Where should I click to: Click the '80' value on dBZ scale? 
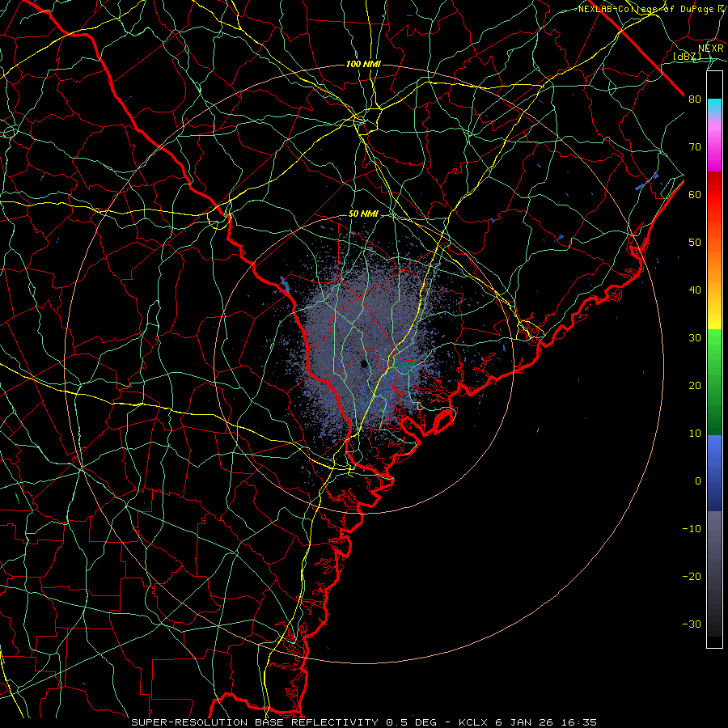[x=695, y=99]
